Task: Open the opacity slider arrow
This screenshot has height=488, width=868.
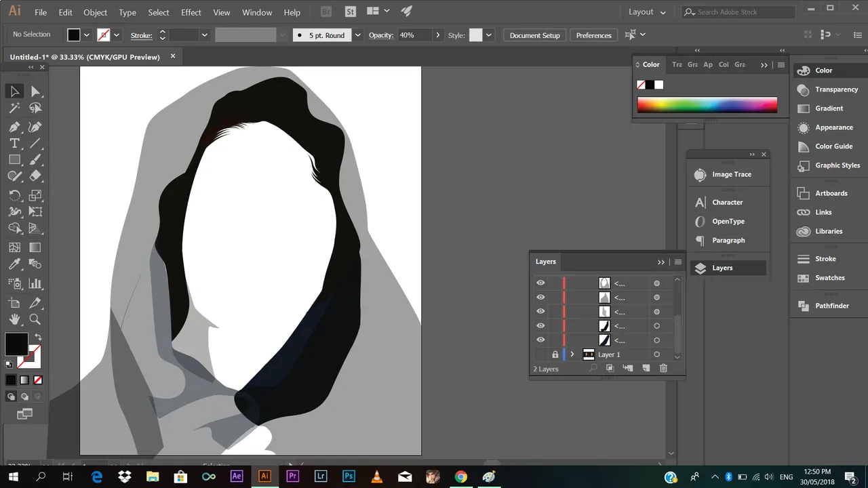Action: point(437,35)
